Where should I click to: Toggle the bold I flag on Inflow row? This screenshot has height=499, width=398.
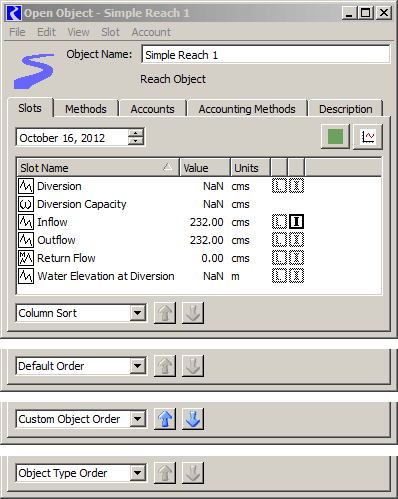tap(296, 222)
